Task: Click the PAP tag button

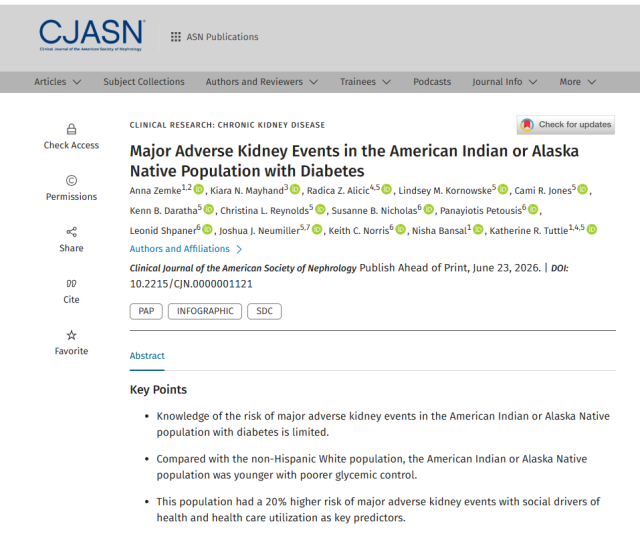Action: click(x=146, y=311)
